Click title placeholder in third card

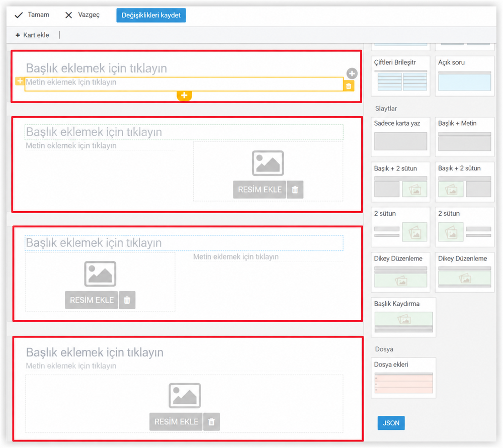pos(184,243)
